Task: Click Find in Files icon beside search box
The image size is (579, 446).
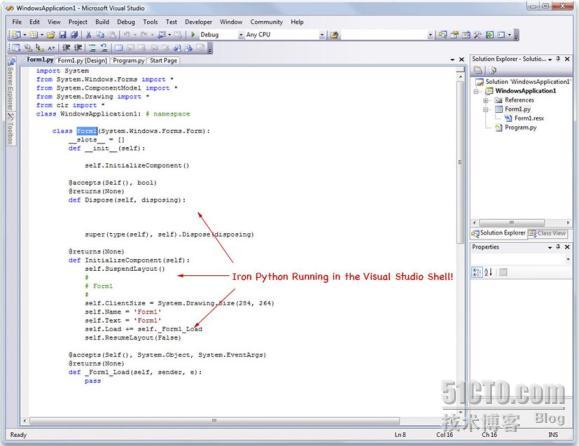Action: tap(334, 35)
